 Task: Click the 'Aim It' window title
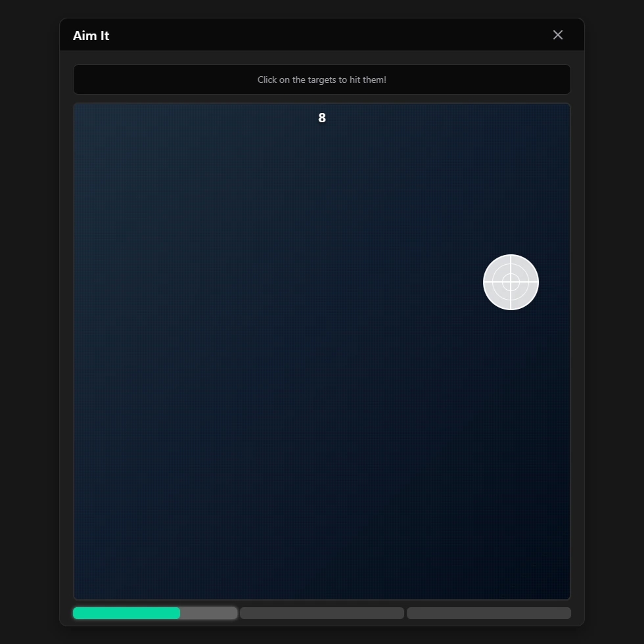pos(91,35)
